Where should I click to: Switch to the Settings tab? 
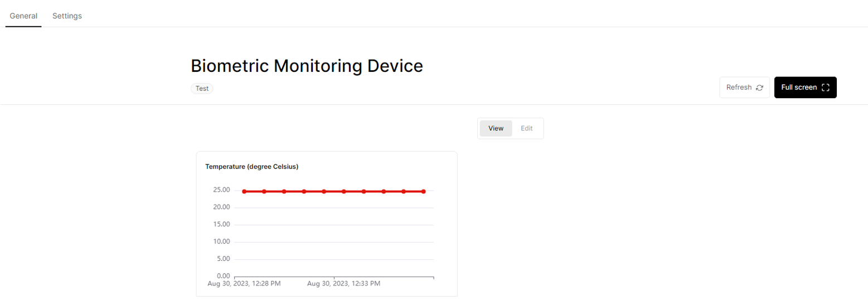coord(67,16)
